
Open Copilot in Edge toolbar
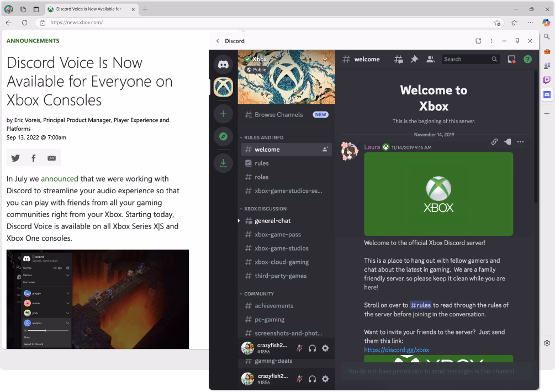click(x=546, y=23)
